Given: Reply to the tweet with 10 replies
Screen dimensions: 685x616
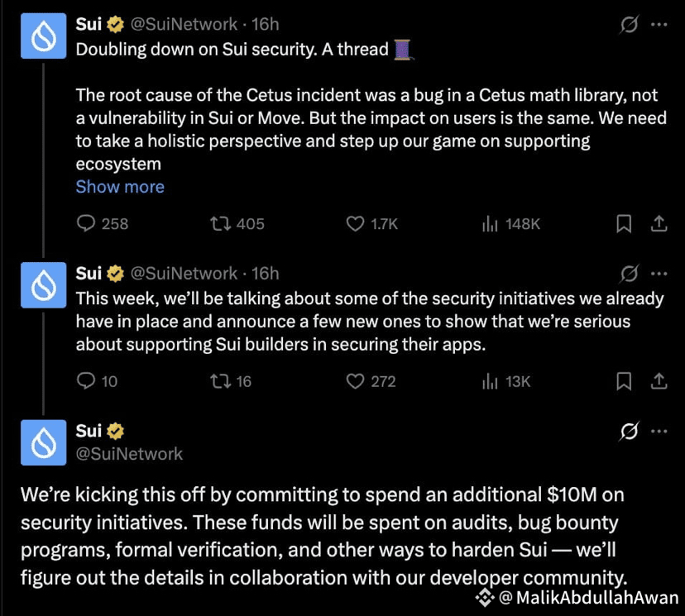Looking at the screenshot, I should [x=87, y=381].
